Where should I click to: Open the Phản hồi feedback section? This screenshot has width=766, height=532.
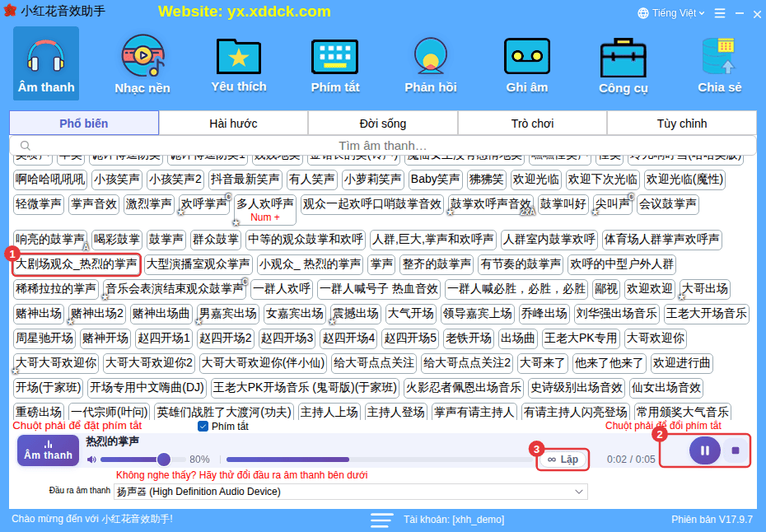point(431,63)
